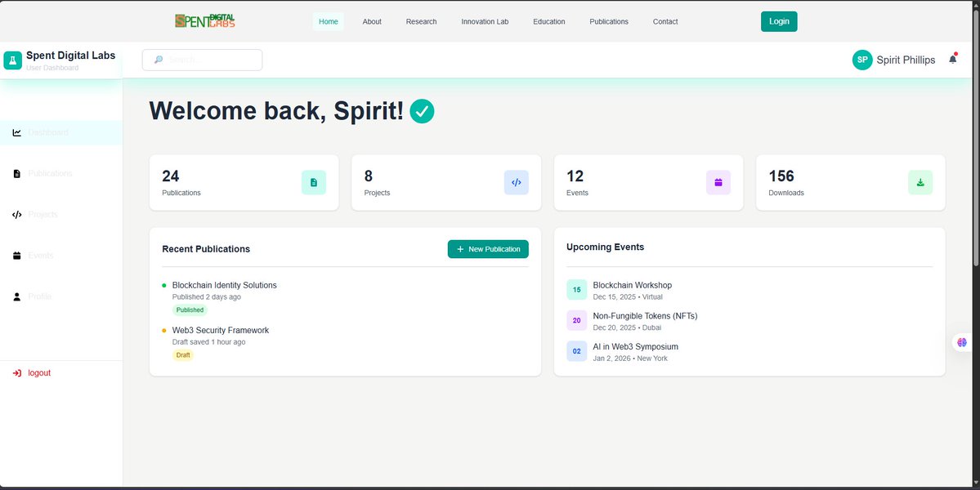Open Profile person icon in the sidebar
The width and height of the screenshot is (980, 490).
coord(16,296)
